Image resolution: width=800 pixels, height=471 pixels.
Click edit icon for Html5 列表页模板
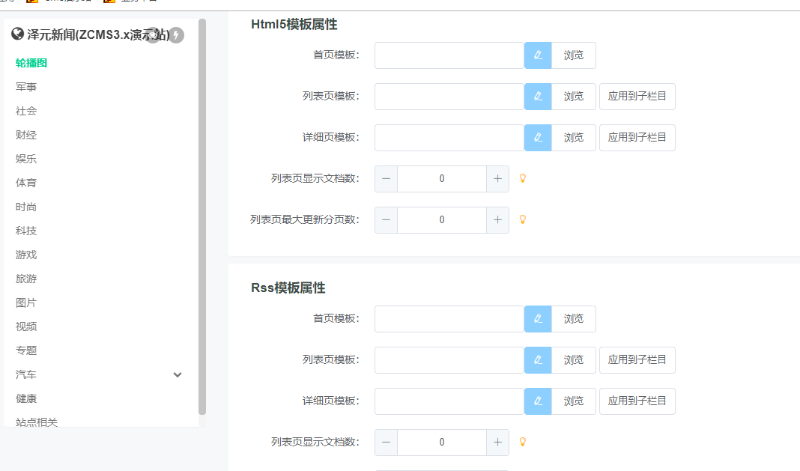pyautogui.click(x=538, y=96)
